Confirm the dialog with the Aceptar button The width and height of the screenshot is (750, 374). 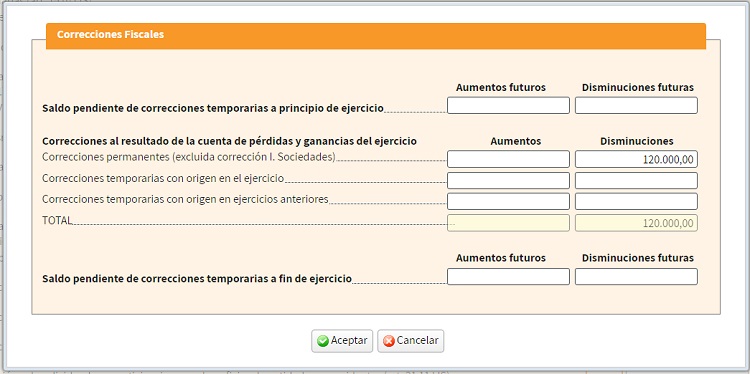(342, 341)
